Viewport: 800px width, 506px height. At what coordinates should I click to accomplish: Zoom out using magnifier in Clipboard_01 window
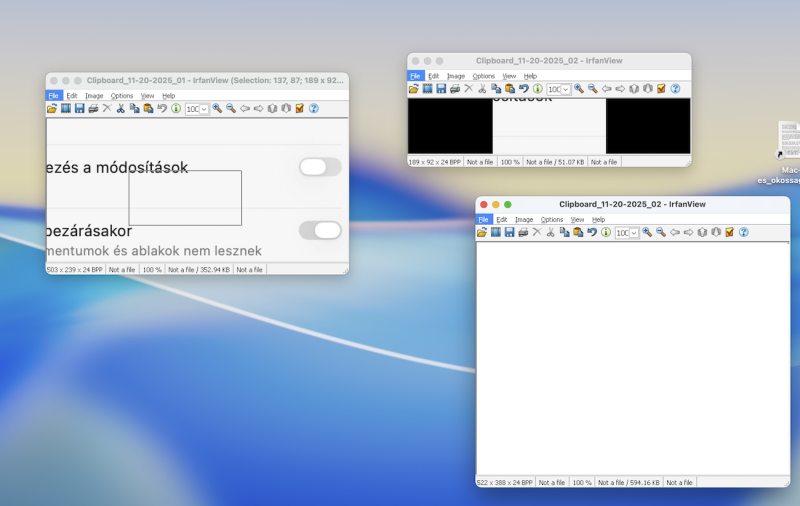tap(231, 108)
